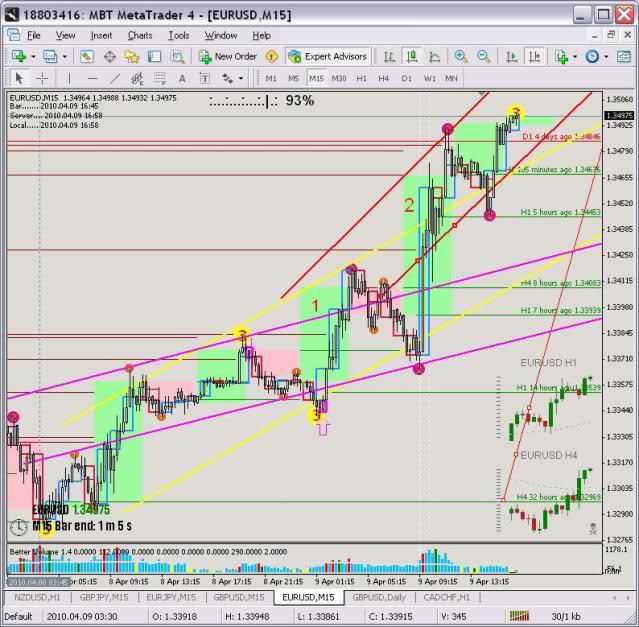
Task: Switch chart to D1 timeframe
Action: tap(406, 78)
